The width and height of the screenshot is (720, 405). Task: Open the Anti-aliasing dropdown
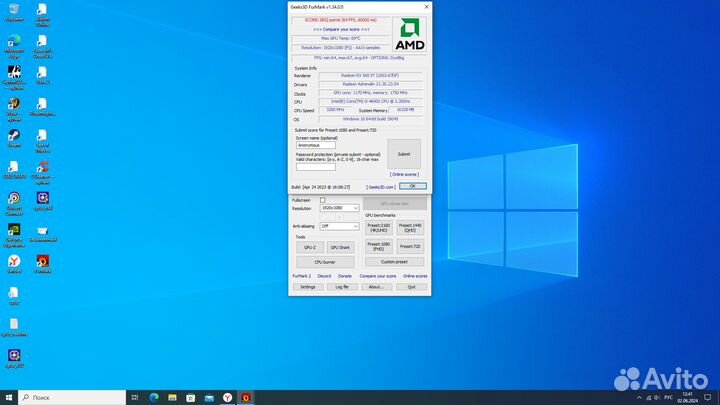(x=354, y=226)
